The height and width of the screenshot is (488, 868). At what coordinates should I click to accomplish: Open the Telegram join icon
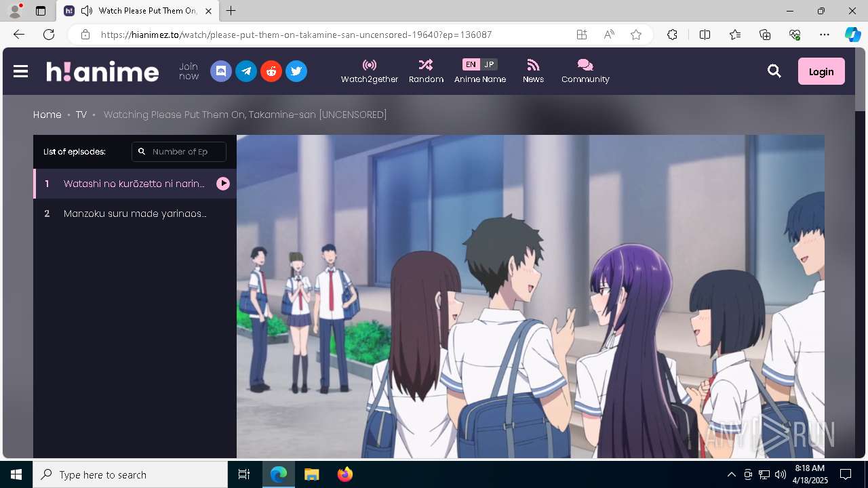[x=246, y=71]
